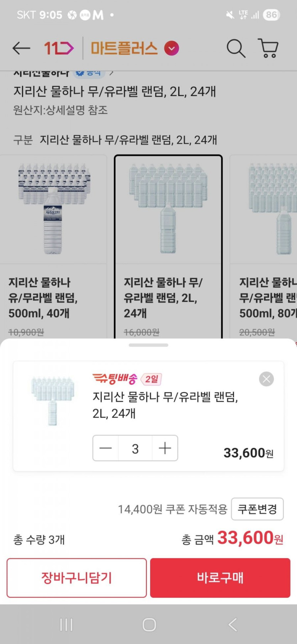The height and width of the screenshot is (644, 297).
Task: Tap the back arrow icon
Action: [x=21, y=48]
